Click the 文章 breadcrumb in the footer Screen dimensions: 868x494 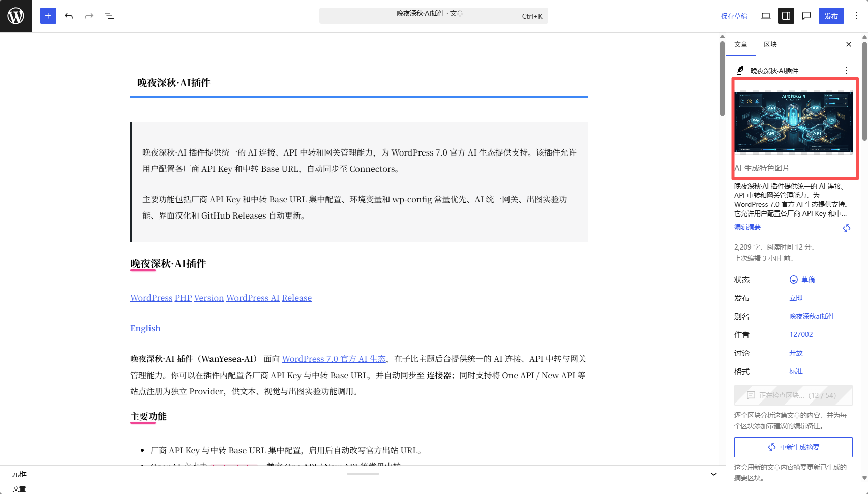tap(19, 489)
